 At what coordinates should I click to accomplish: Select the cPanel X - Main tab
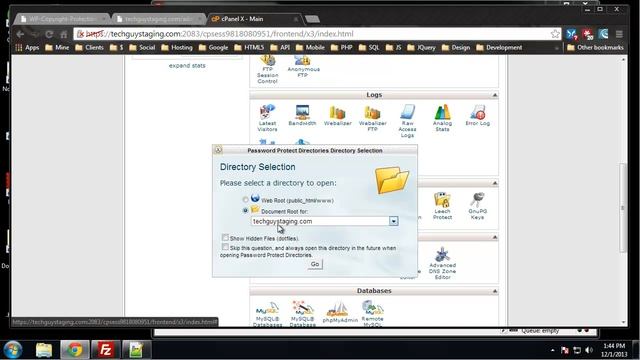pyautogui.click(x=255, y=19)
